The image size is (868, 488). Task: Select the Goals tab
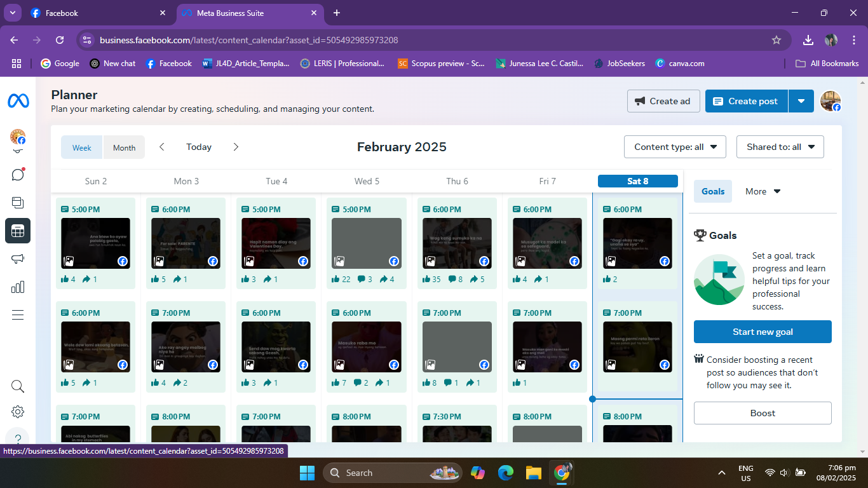point(713,191)
